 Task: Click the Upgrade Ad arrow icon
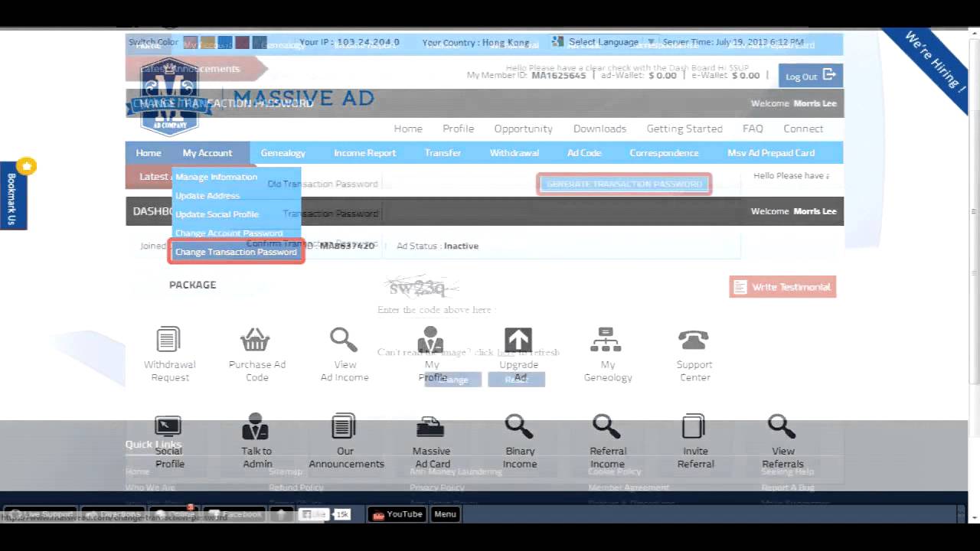coord(518,339)
